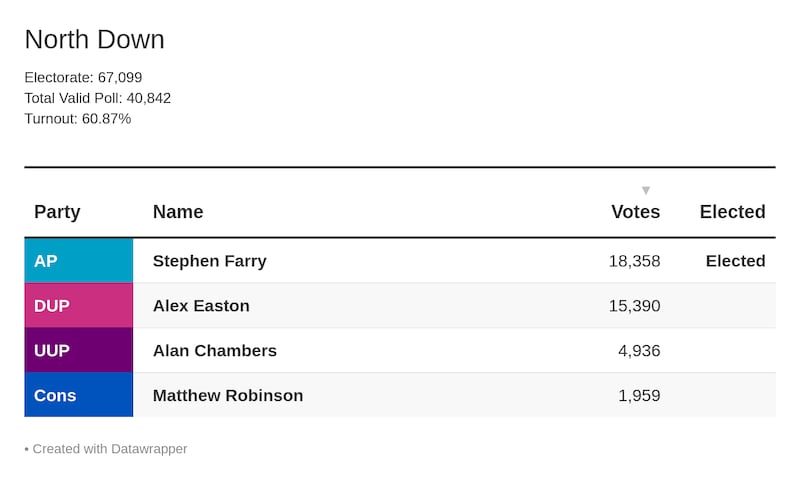The height and width of the screenshot is (480, 800).
Task: Click the 1,959 votes value
Action: pos(639,396)
